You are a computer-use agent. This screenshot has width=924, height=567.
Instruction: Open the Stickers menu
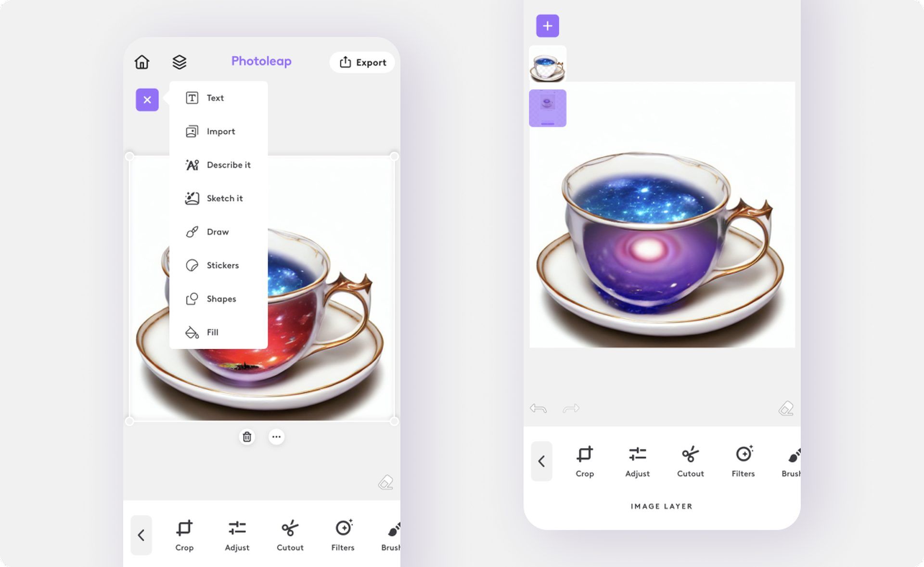tap(222, 265)
